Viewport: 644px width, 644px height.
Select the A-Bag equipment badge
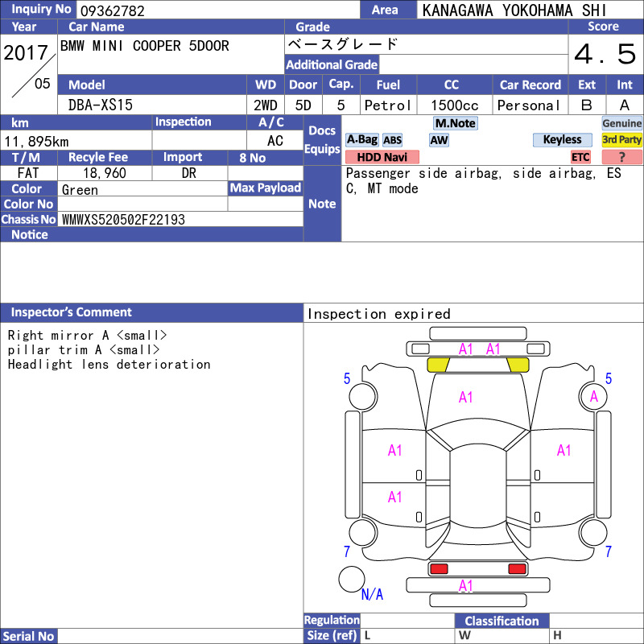(361, 140)
